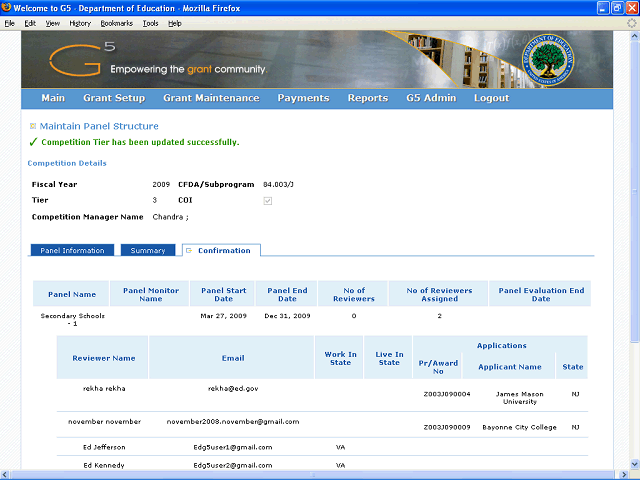Go to the Payments section
This screenshot has height=480, width=640.
coord(303,98)
